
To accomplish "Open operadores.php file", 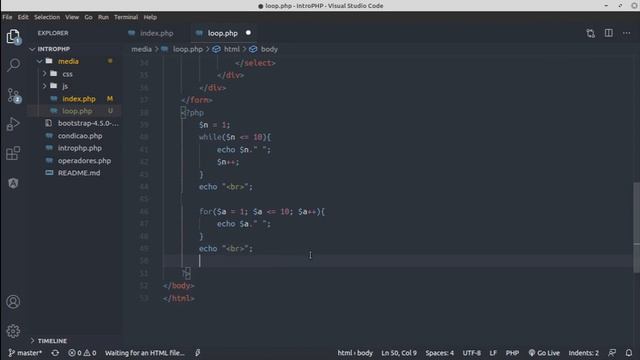I will pyautogui.click(x=84, y=160).
